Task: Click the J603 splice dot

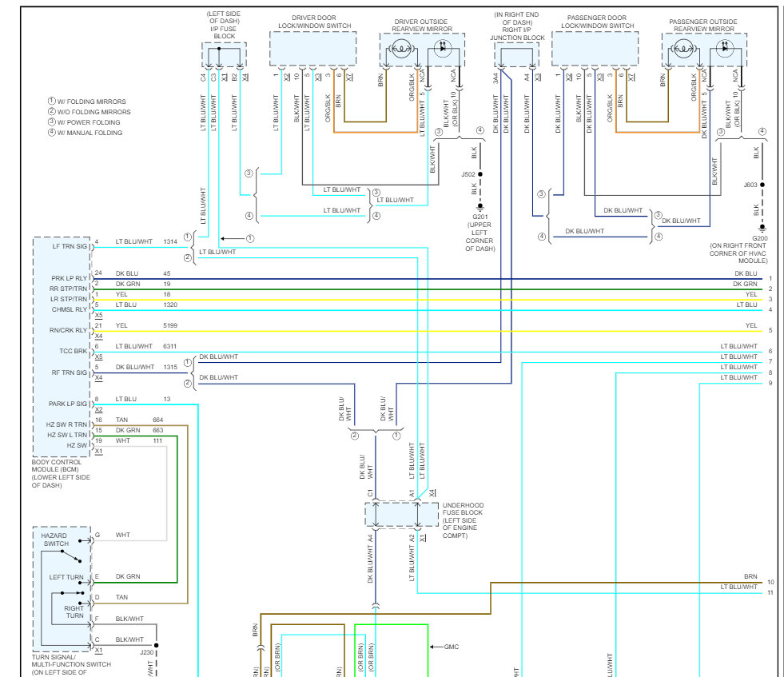Action: [762, 185]
